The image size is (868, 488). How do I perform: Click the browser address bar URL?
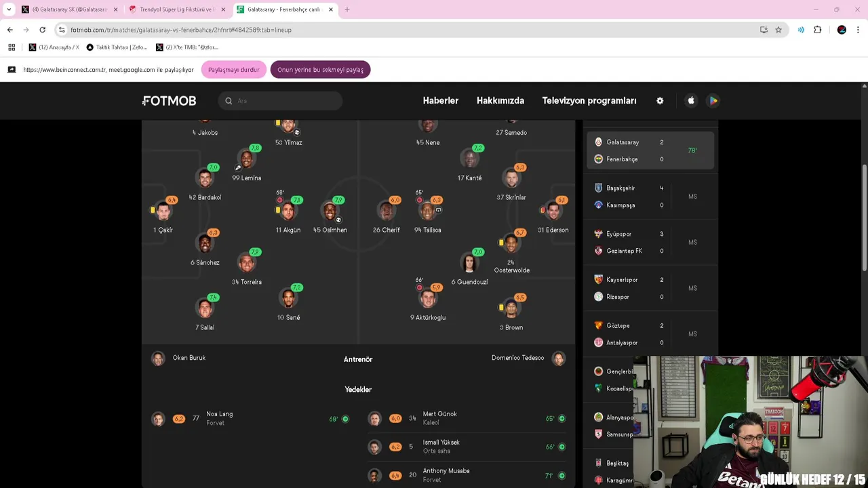coord(181,30)
